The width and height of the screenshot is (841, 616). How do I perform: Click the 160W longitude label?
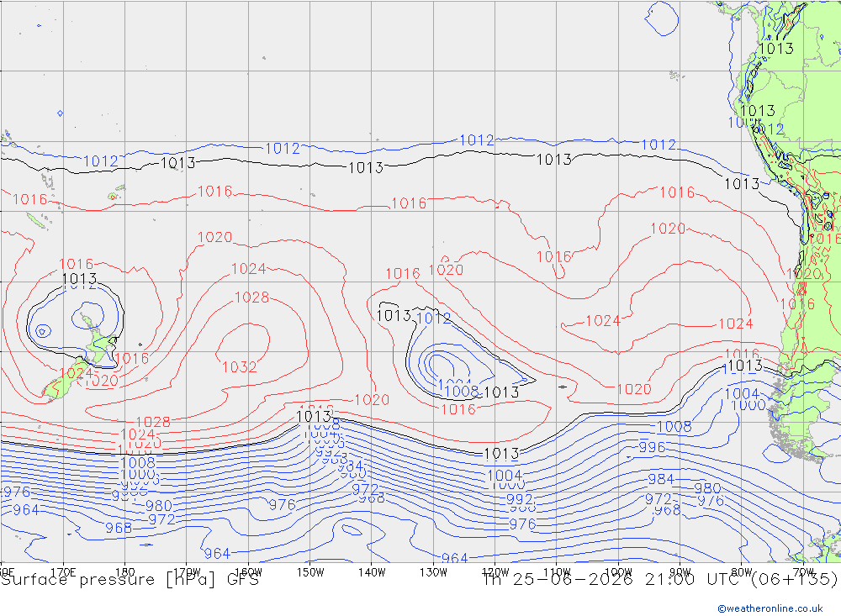(248, 572)
